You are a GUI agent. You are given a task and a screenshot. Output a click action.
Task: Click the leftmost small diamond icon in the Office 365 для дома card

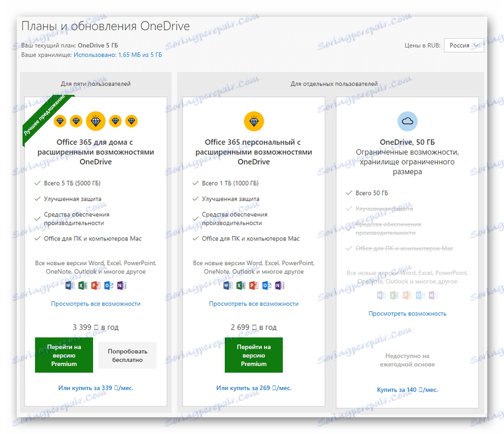click(x=60, y=121)
